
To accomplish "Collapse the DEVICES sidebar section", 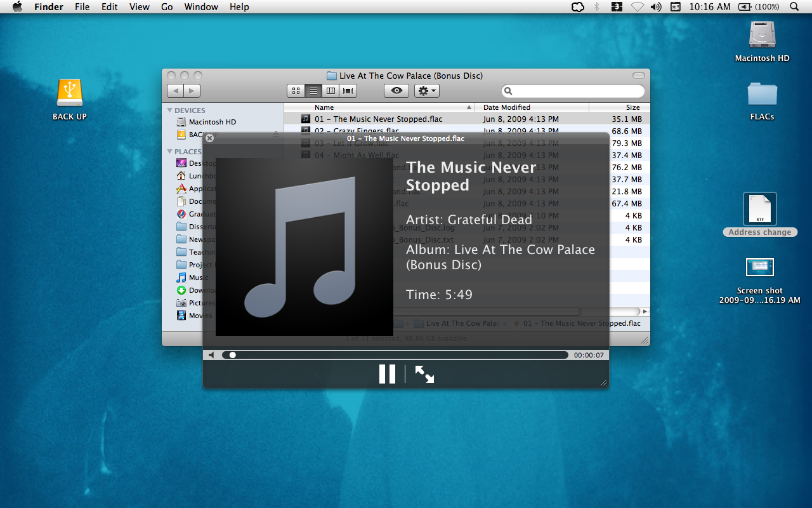I will pyautogui.click(x=170, y=110).
